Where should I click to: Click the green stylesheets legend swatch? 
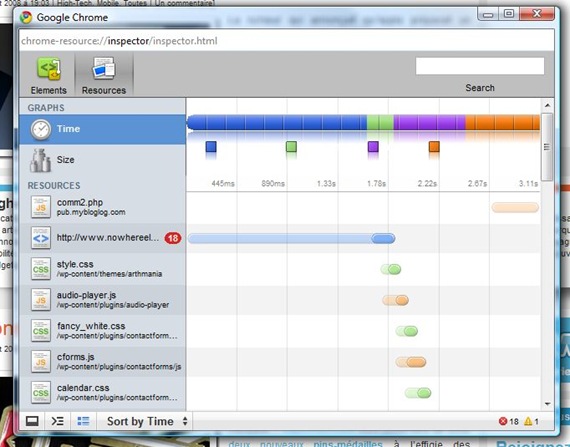pyautogui.click(x=291, y=147)
